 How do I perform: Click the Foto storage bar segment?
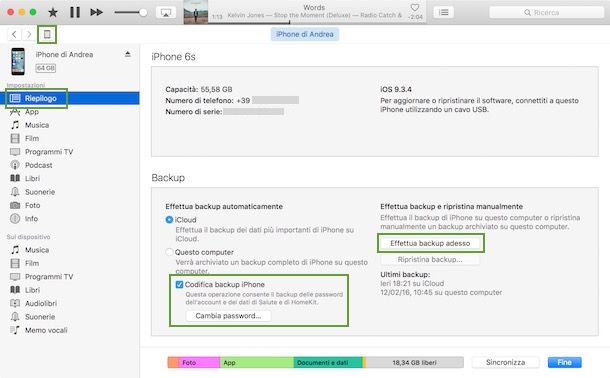click(x=200, y=362)
